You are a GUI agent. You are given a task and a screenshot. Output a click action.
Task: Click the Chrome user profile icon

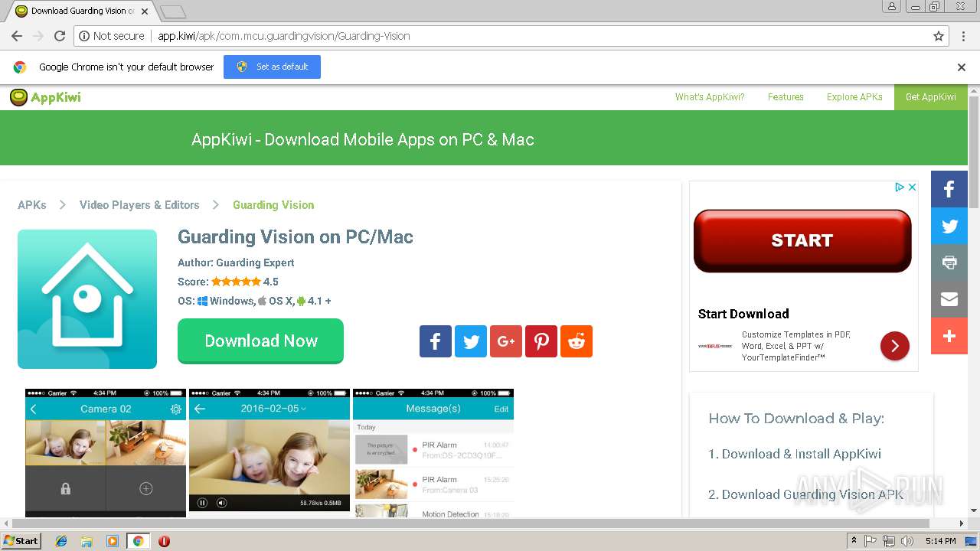point(892,6)
